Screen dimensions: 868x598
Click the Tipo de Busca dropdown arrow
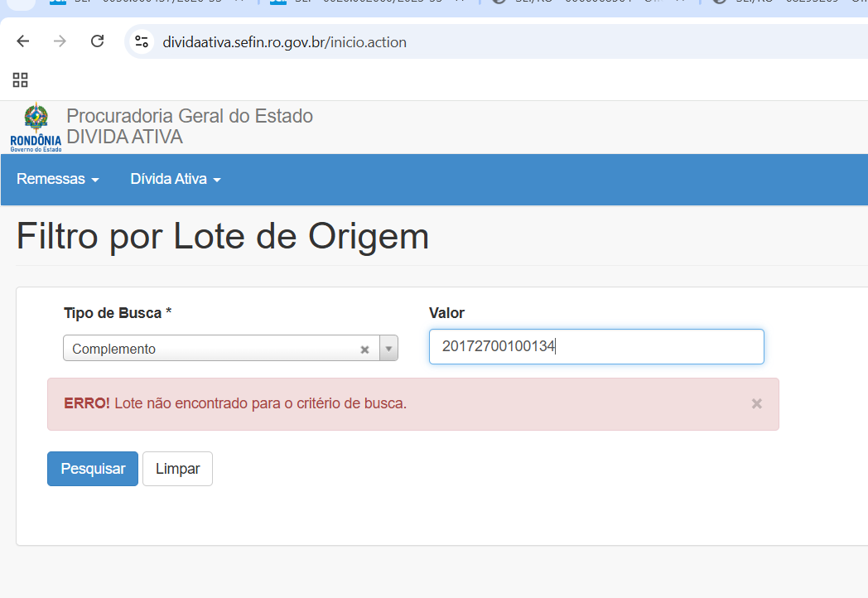click(x=388, y=349)
